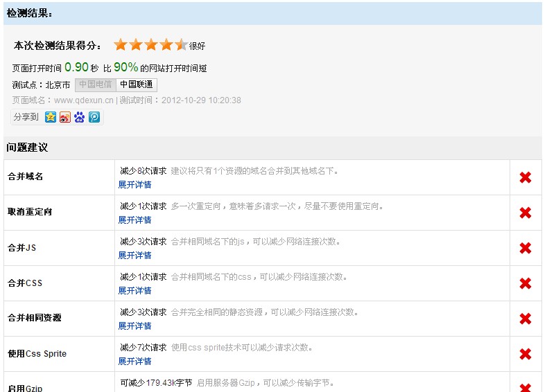Viewport: 547px width, 392px height.
Task: Click the five-star score rating
Action: (x=150, y=45)
